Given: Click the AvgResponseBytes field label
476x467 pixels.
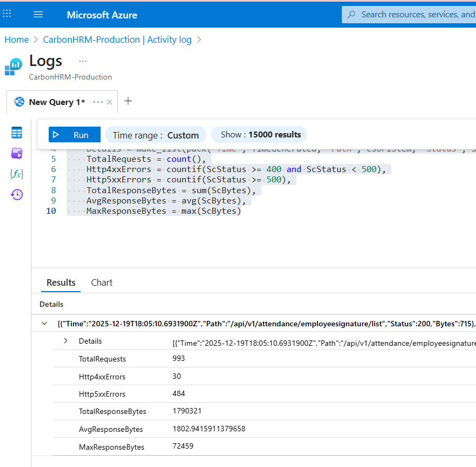Looking at the screenshot, I should tap(111, 429).
